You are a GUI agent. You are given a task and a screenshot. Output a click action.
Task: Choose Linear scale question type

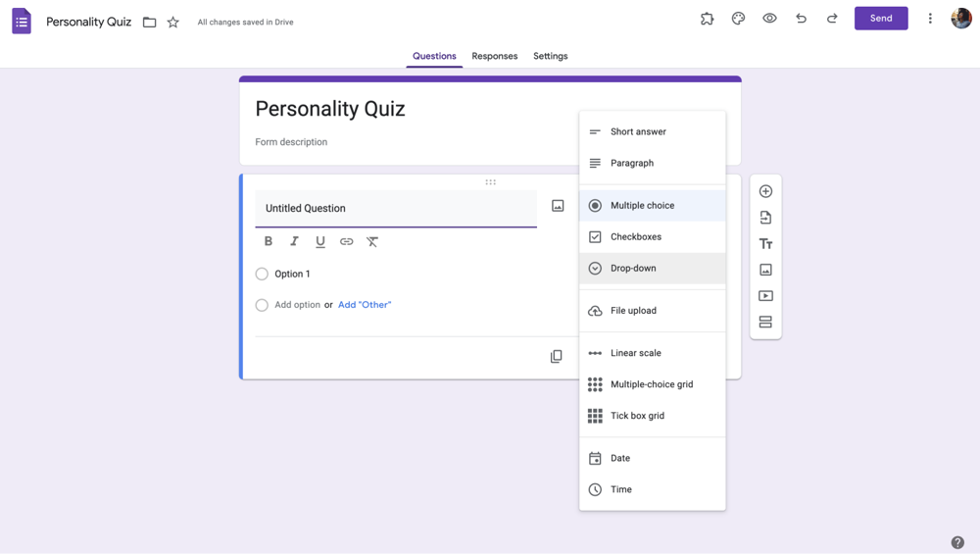pos(653,353)
